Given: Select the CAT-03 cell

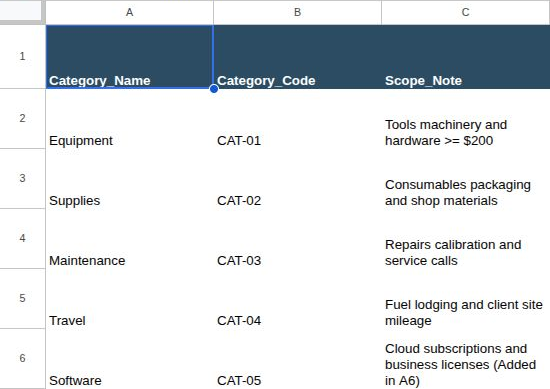Looking at the screenshot, I should click(297, 239).
